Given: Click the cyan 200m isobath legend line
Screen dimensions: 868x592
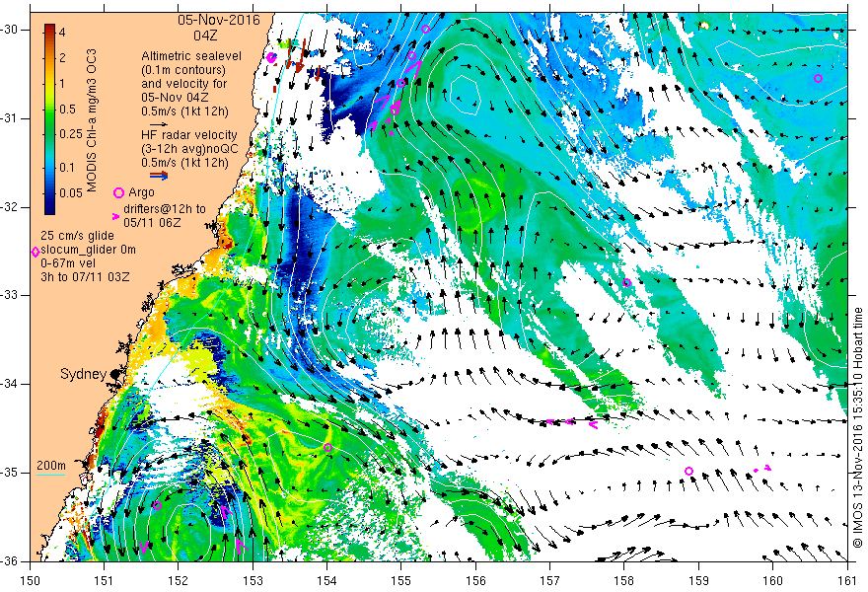Looking at the screenshot, I should click(51, 476).
